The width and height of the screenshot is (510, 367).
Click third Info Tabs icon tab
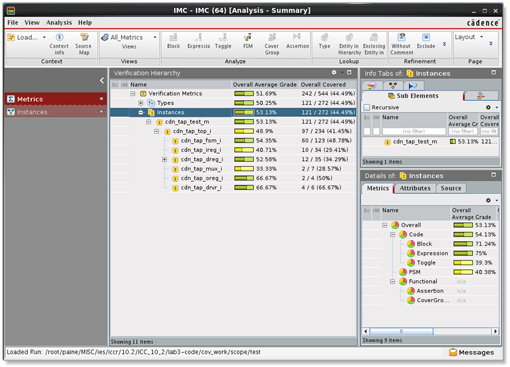click(x=413, y=86)
